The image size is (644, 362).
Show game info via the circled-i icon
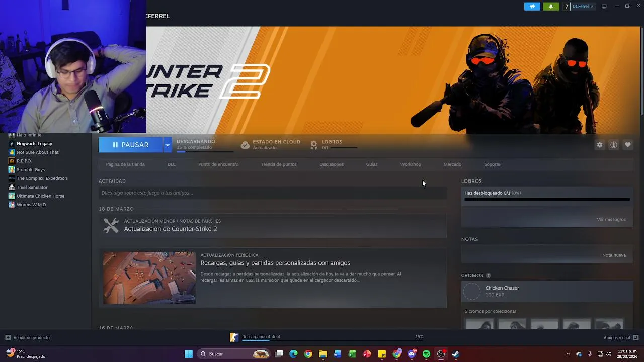click(x=613, y=145)
